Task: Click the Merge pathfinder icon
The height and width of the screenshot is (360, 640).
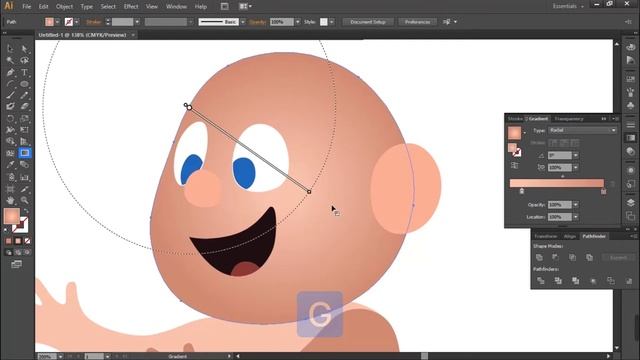Action: 576,281
